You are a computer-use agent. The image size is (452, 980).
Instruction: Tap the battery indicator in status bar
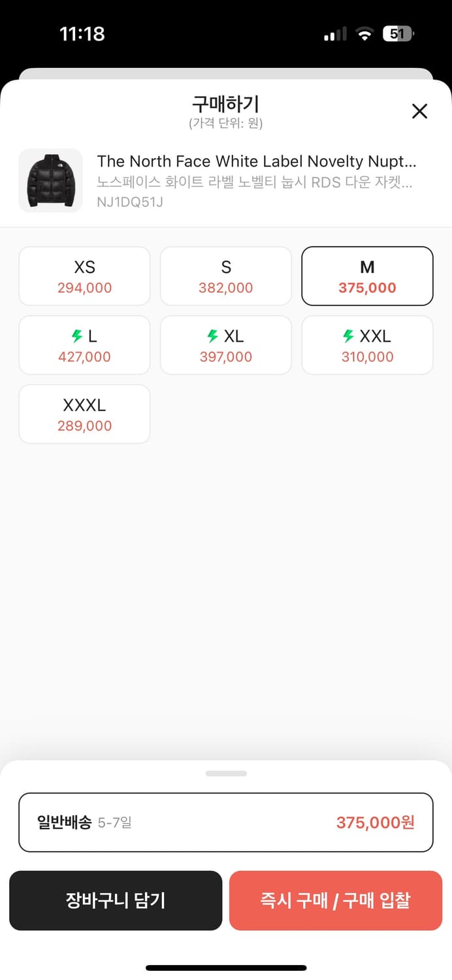(398, 34)
